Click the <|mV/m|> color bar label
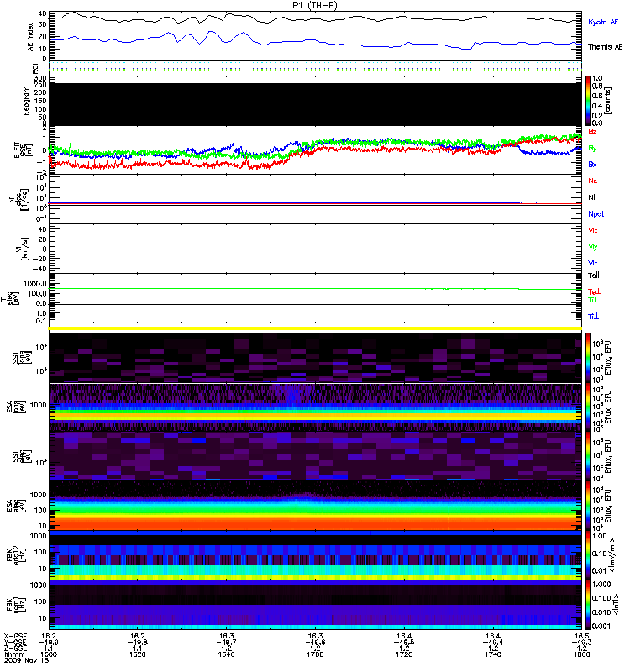The image size is (630, 672). [x=613, y=555]
